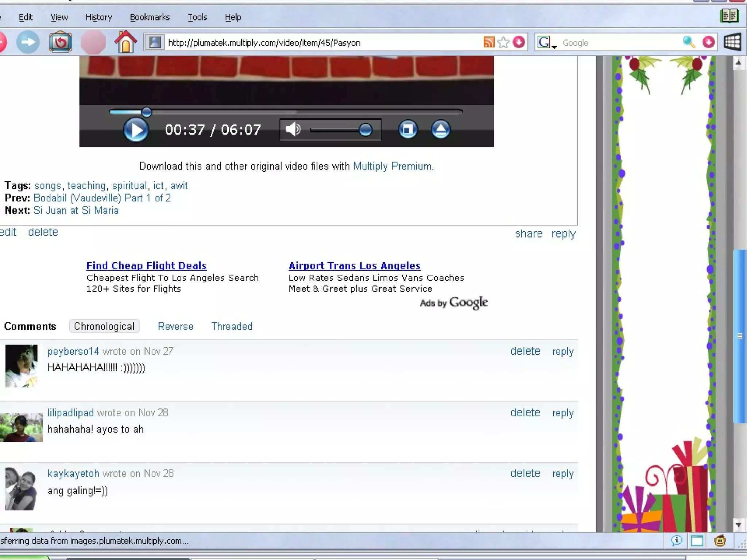Screen dimensions: 747x560
Task: Select Chronological comment order
Action: coord(104,326)
